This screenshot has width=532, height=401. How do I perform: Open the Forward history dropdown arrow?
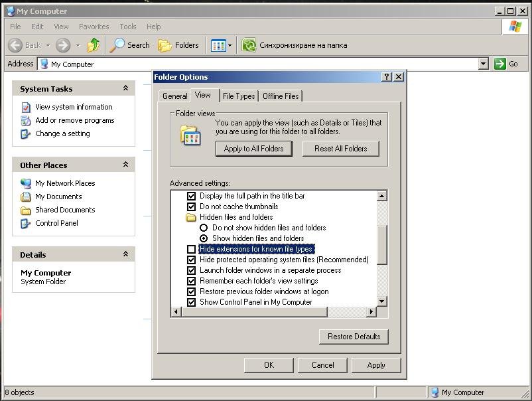pyautogui.click(x=78, y=45)
